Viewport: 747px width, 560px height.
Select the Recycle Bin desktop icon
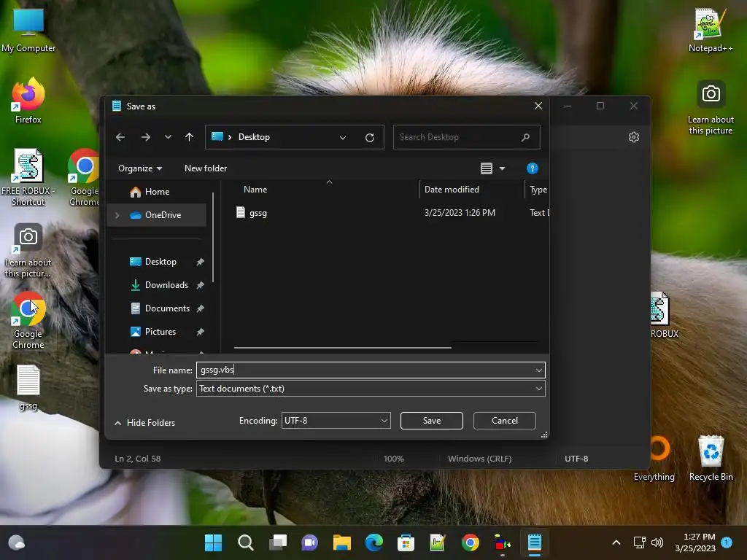[711, 458]
